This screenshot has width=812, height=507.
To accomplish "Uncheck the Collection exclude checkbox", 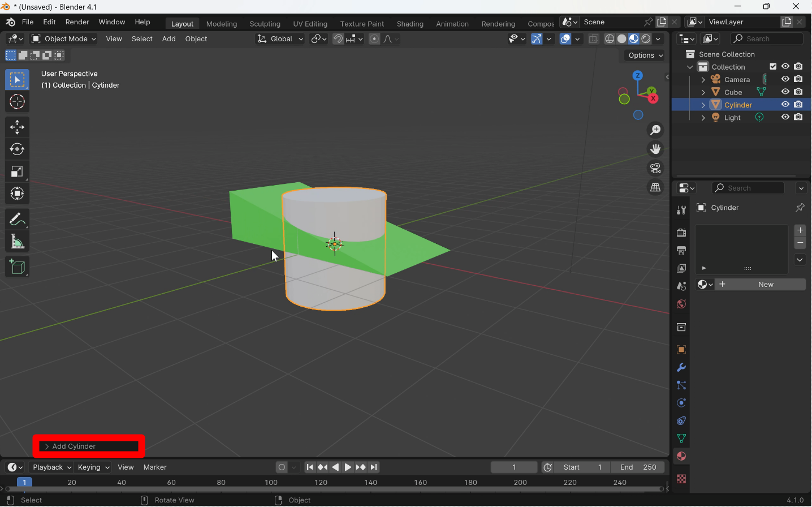I will (773, 67).
